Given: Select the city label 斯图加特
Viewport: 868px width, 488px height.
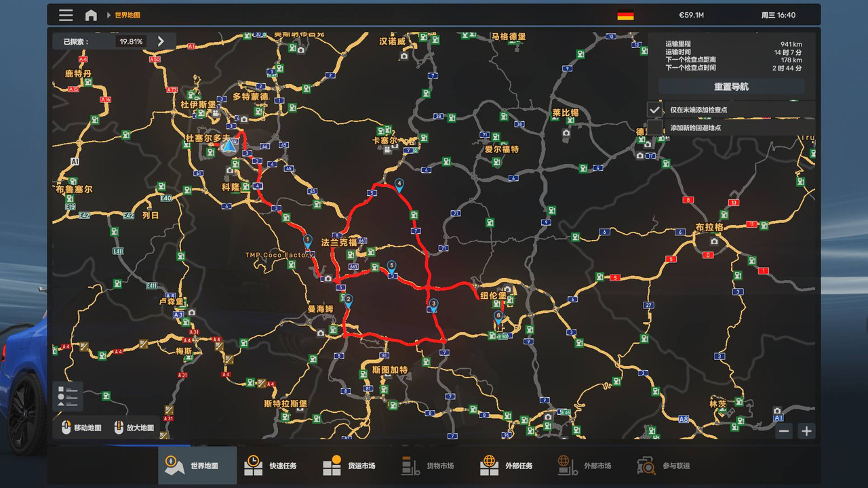Looking at the screenshot, I should (x=390, y=370).
